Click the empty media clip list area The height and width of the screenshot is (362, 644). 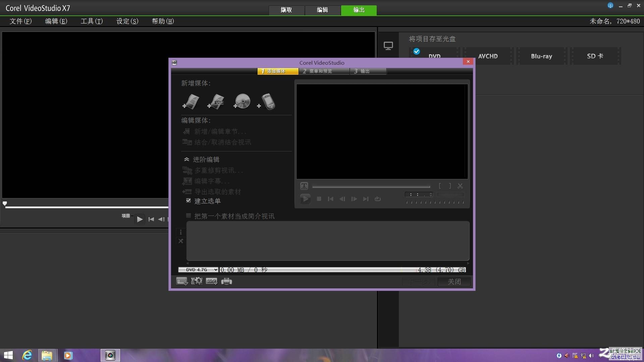pyautogui.click(x=328, y=241)
